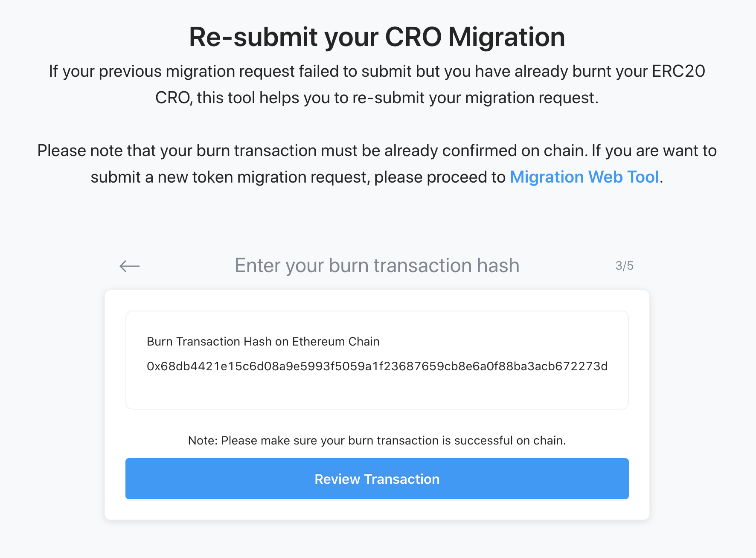Click the line "CRO, this tool helps you"
The image size is (756, 558).
tap(377, 98)
